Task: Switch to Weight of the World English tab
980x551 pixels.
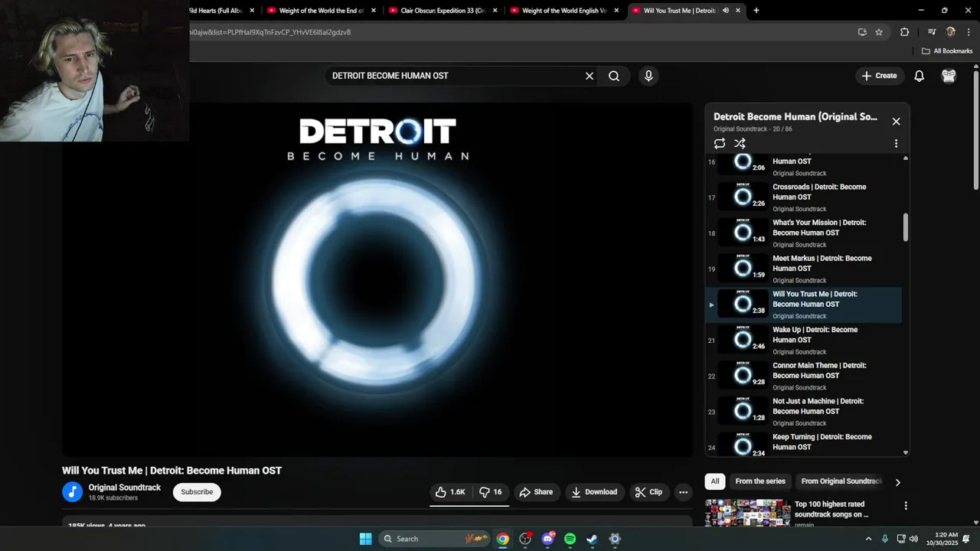Action: (x=565, y=11)
